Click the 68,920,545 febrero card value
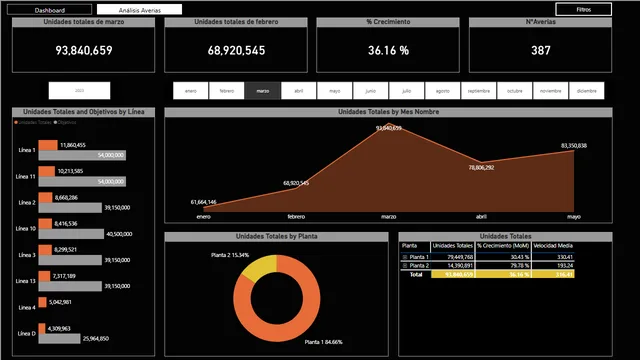The height and width of the screenshot is (360, 640). [236, 50]
